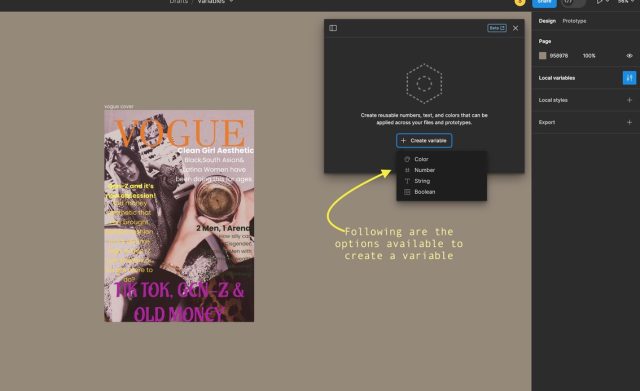This screenshot has height=391, width=640.
Task: Choose Number variable type
Action: tap(441, 170)
